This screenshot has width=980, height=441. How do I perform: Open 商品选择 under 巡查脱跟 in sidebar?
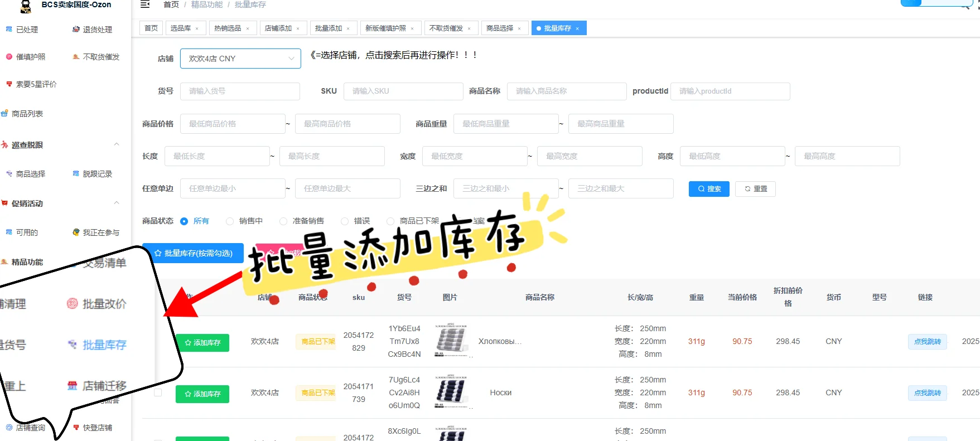(26, 174)
